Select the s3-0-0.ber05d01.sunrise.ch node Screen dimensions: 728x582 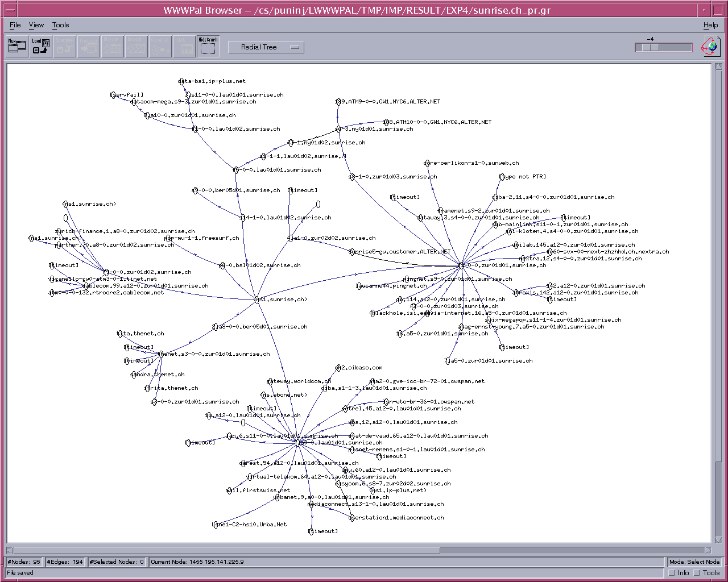196,190
